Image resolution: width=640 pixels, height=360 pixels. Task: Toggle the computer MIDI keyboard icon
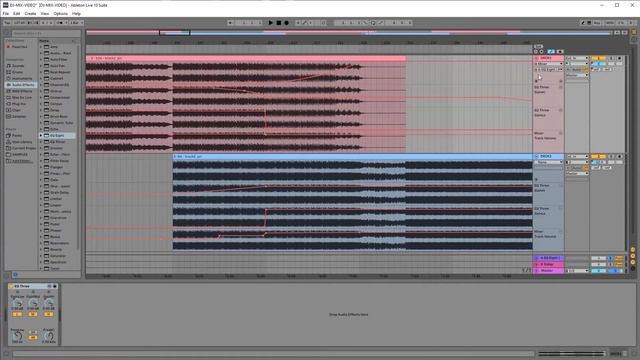click(x=589, y=23)
